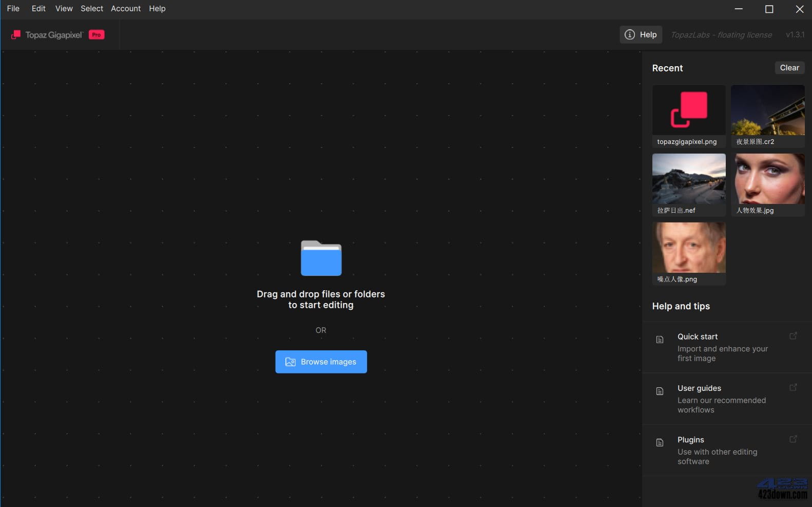Click the Help button with info icon
The width and height of the screenshot is (812, 507).
coord(641,34)
